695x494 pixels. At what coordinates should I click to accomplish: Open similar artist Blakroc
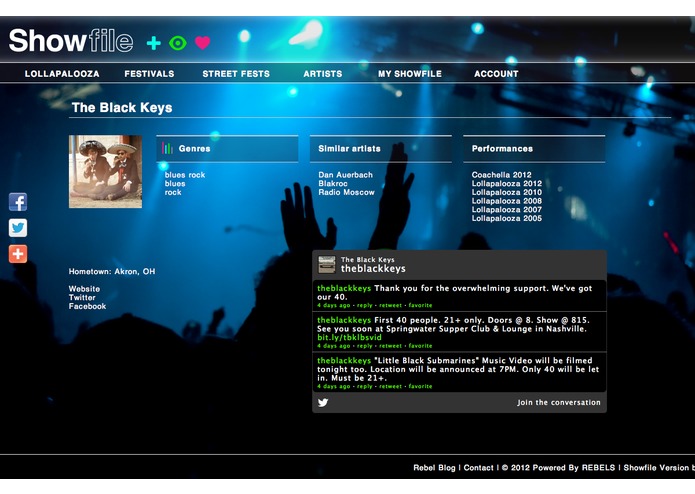[x=333, y=183]
